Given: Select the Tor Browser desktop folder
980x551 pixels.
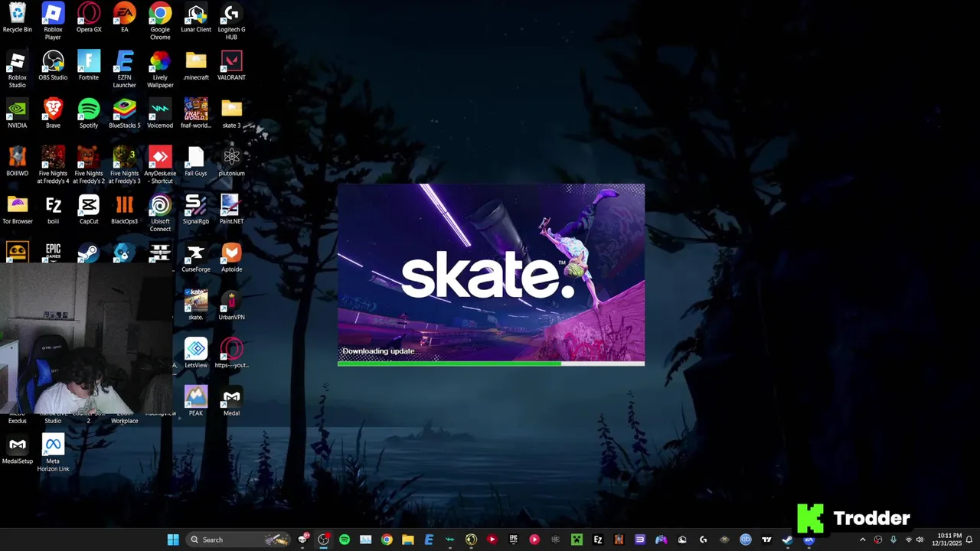Looking at the screenshot, I should (x=17, y=210).
